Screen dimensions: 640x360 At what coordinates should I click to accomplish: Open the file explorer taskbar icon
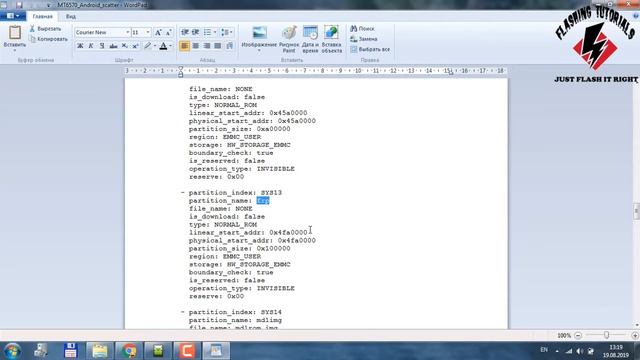(x=100, y=351)
